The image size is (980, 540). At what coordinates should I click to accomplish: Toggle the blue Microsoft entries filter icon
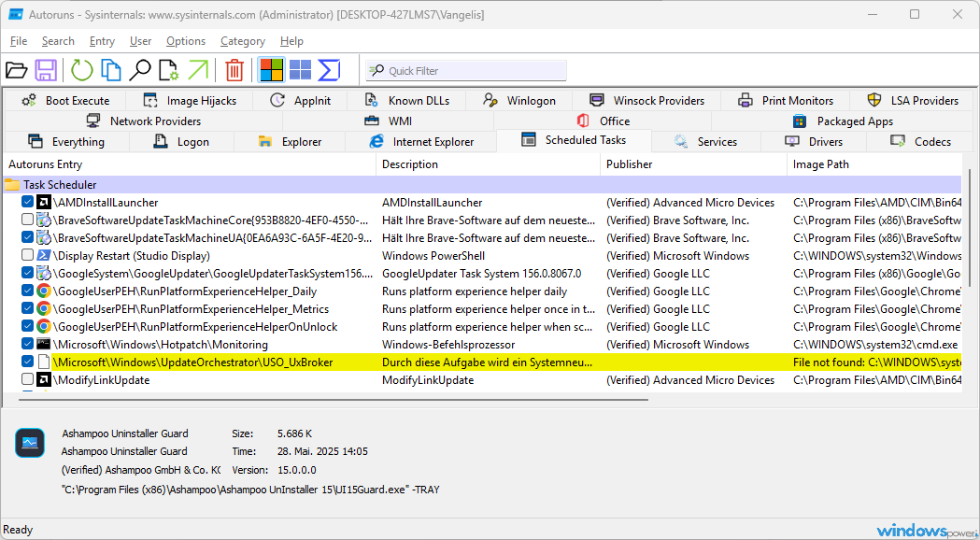click(300, 70)
